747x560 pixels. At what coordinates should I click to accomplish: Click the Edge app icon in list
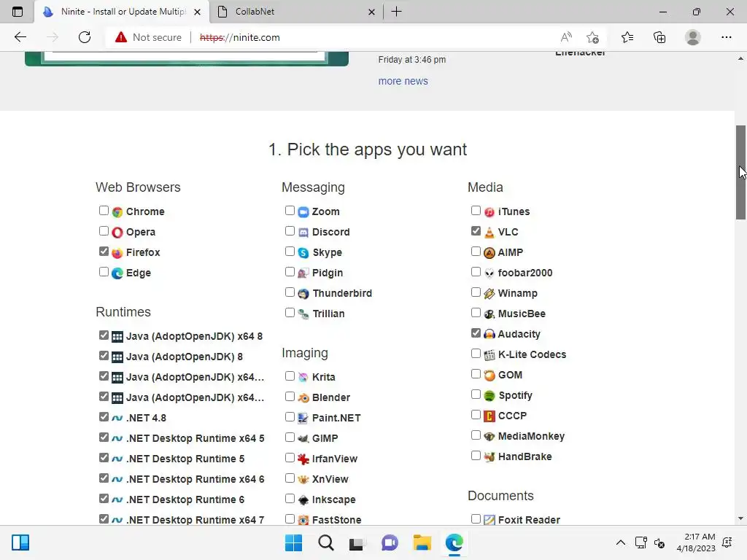[117, 273]
